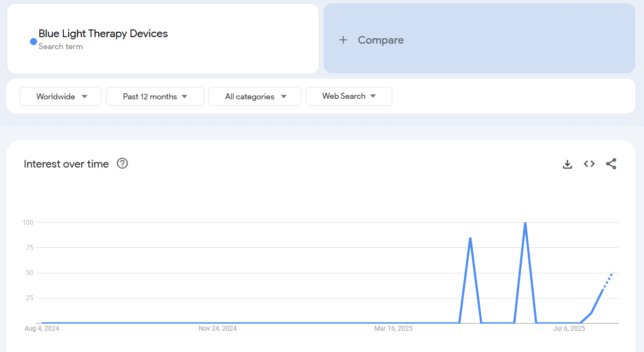Click the Mar 16, 2025 date label
The image size is (644, 352).
pyautogui.click(x=393, y=329)
